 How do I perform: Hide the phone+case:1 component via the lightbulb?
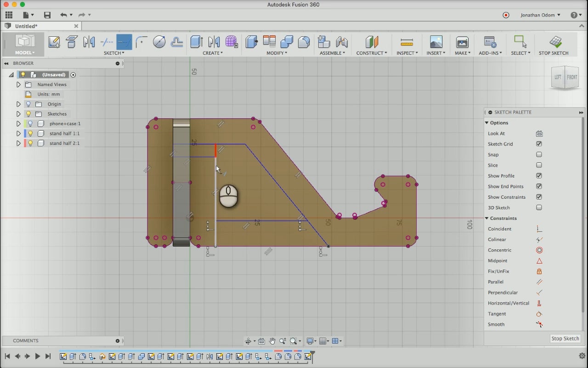30,124
